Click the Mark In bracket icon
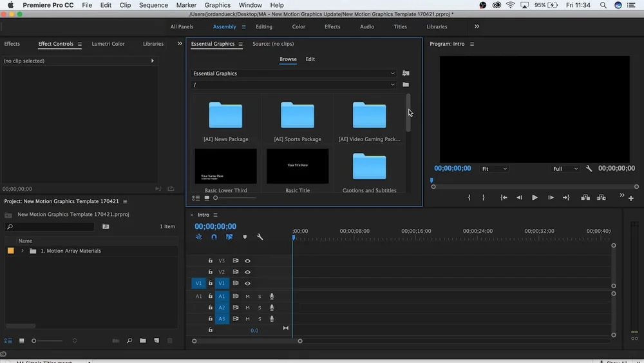 point(469,198)
